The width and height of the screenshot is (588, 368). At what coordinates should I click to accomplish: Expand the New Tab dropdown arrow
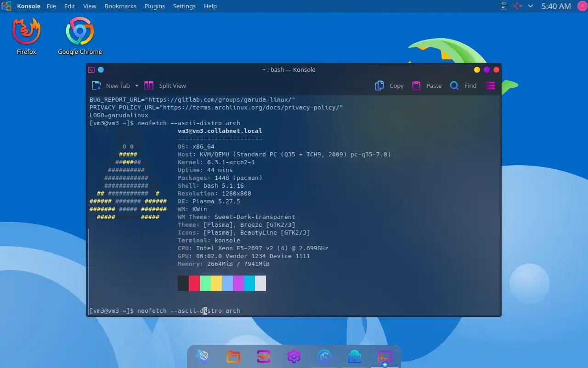136,86
